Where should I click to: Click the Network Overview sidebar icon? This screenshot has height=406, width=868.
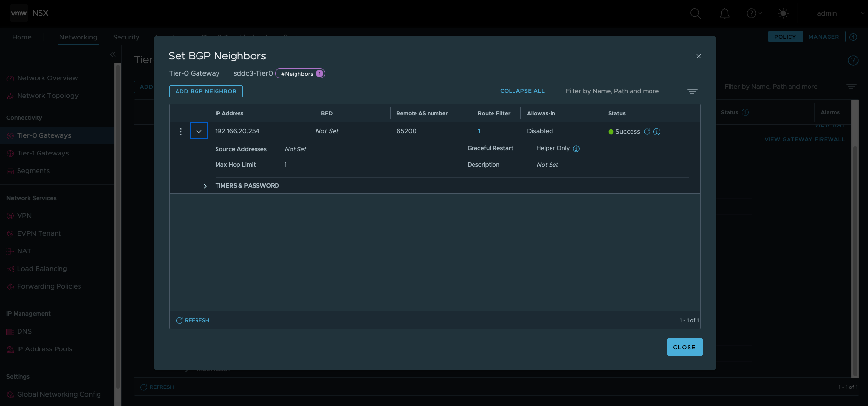(x=10, y=78)
